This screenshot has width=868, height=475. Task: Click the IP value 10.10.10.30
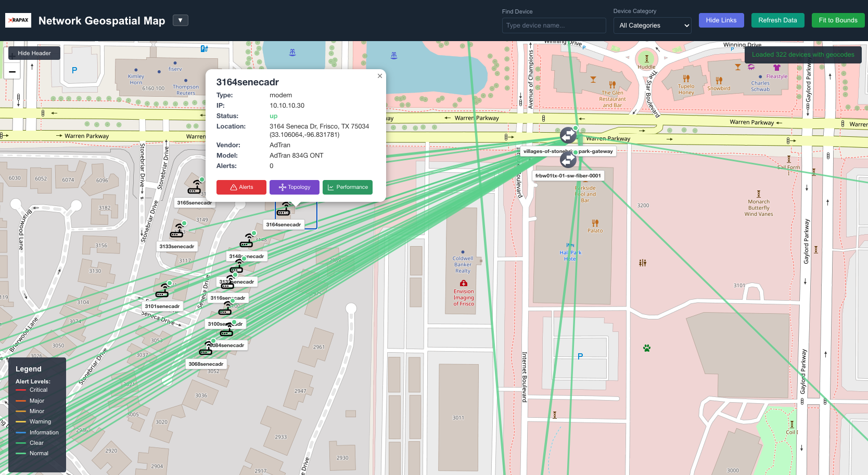tap(287, 106)
